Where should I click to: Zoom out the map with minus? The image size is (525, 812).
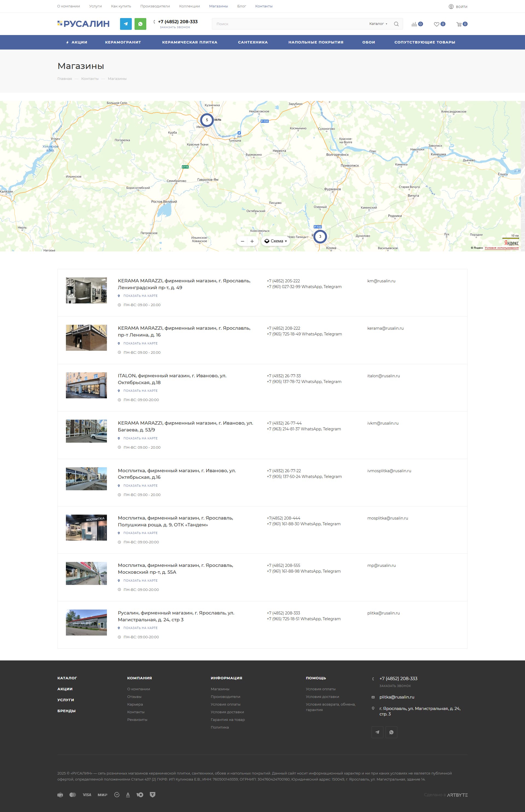(x=242, y=241)
